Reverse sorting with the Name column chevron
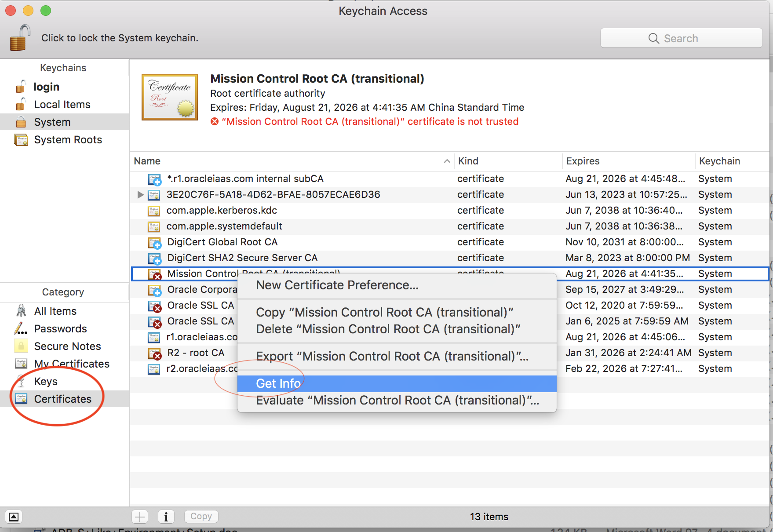This screenshot has height=532, width=773. coord(446,161)
